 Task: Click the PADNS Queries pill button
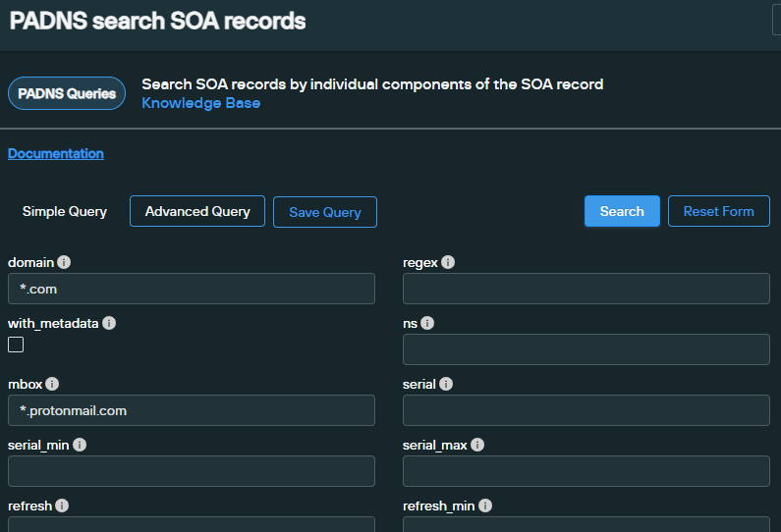pyautogui.click(x=67, y=93)
